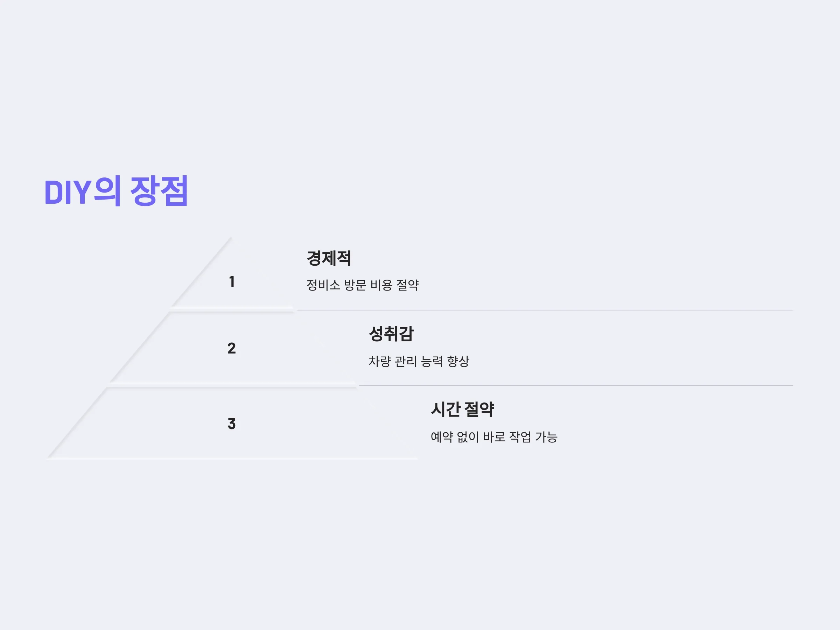
Task: Click the word 능력 in the 성취감 description
Action: tap(432, 361)
